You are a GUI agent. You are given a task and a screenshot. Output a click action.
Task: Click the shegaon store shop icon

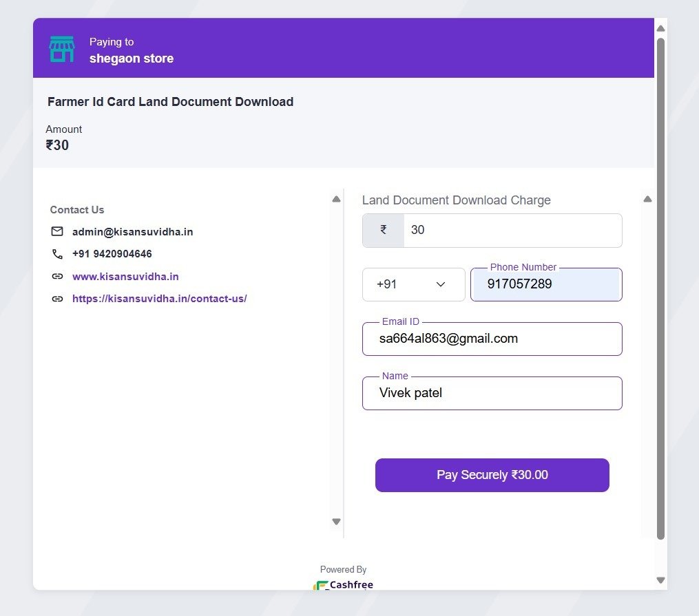[x=61, y=49]
